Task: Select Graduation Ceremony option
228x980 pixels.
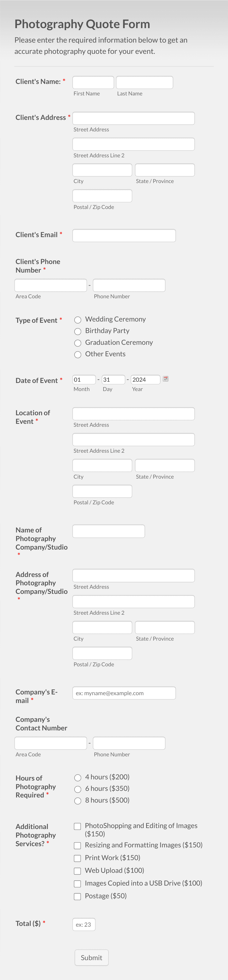Action: (78, 343)
